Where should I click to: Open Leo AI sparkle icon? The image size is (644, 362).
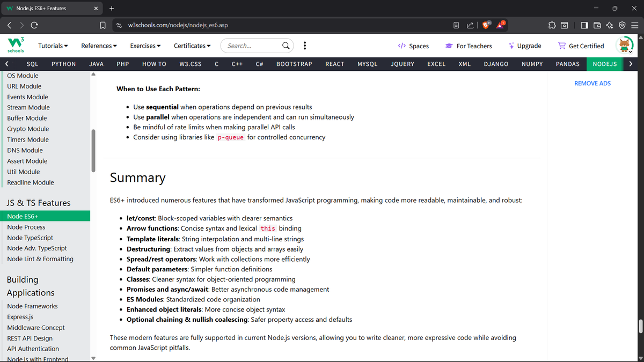pyautogui.click(x=610, y=25)
